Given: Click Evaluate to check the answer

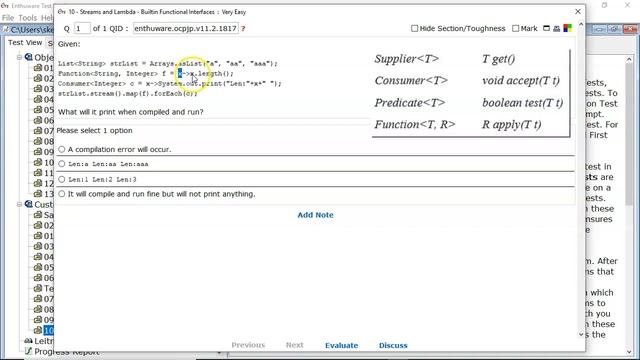Looking at the screenshot, I should (x=341, y=345).
